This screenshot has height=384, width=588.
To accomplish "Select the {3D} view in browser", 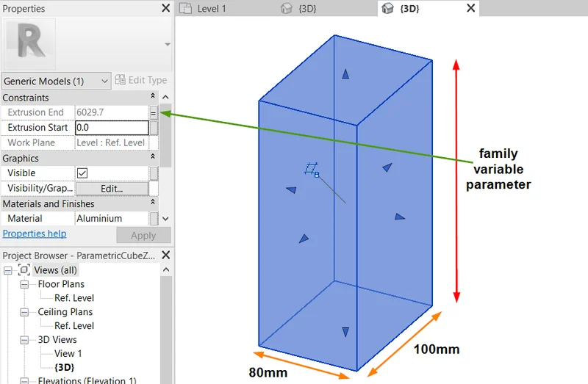I will tap(65, 367).
